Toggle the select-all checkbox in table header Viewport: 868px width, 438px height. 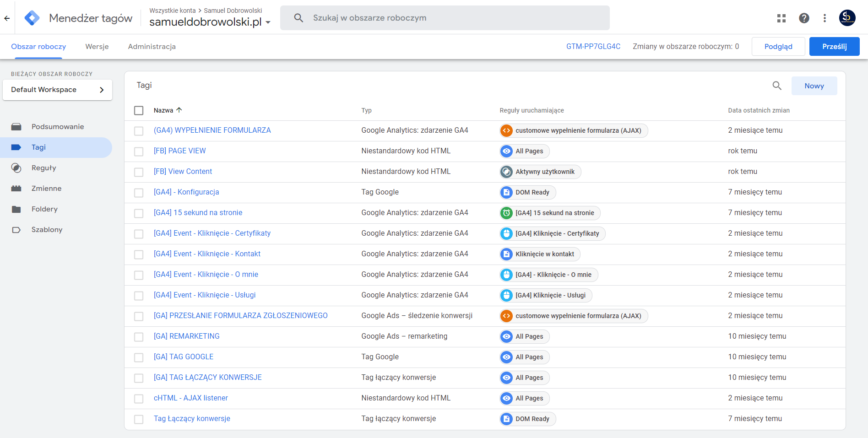tap(139, 110)
